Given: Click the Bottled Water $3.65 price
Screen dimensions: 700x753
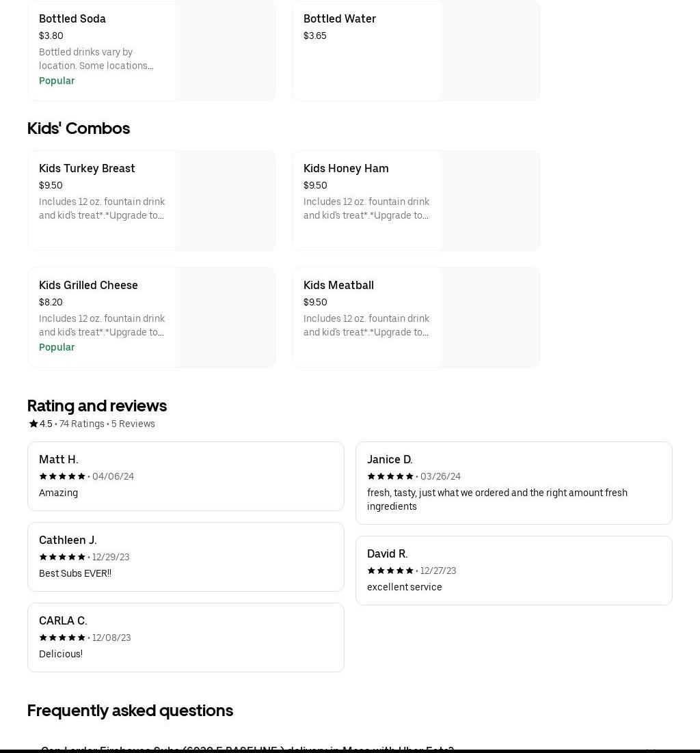Looking at the screenshot, I should tap(315, 36).
